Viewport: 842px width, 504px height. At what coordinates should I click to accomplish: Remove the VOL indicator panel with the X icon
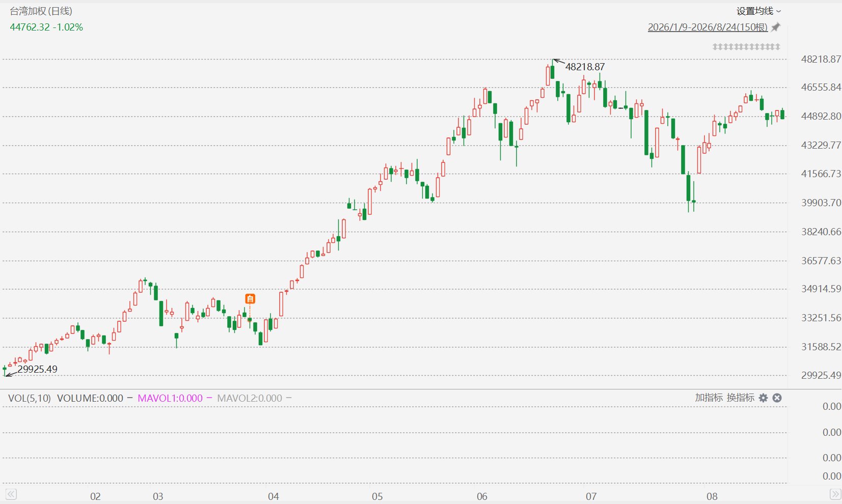coord(777,398)
